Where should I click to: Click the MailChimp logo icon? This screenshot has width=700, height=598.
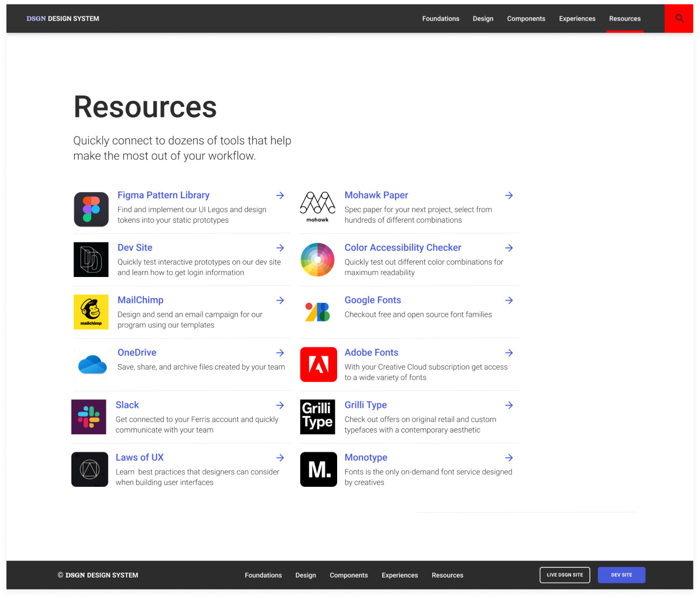(x=91, y=312)
